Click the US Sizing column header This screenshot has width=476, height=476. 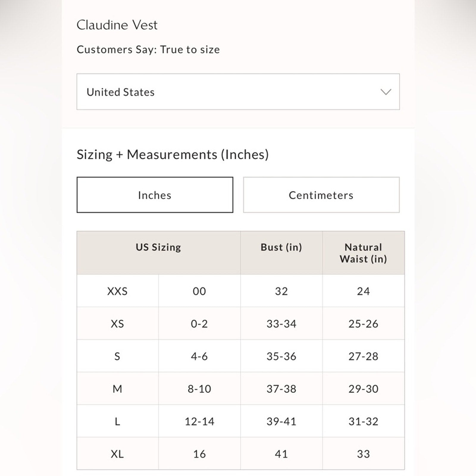tap(158, 248)
